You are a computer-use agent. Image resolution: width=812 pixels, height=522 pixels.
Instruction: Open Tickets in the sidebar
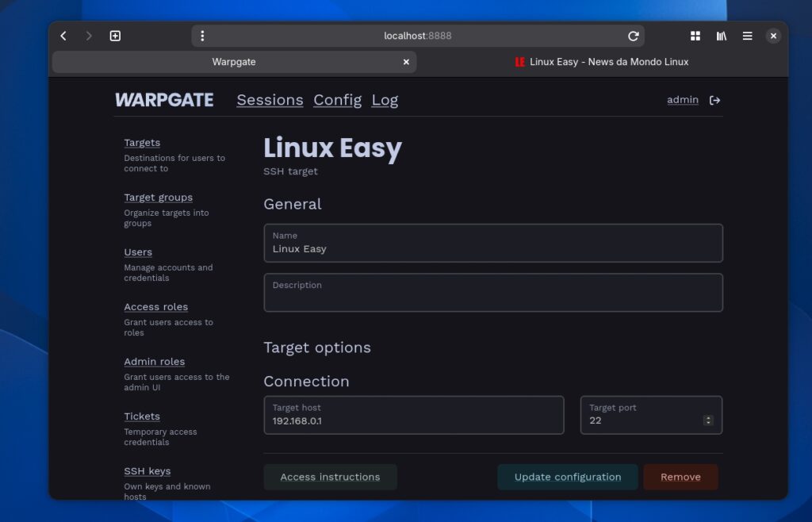tap(142, 416)
